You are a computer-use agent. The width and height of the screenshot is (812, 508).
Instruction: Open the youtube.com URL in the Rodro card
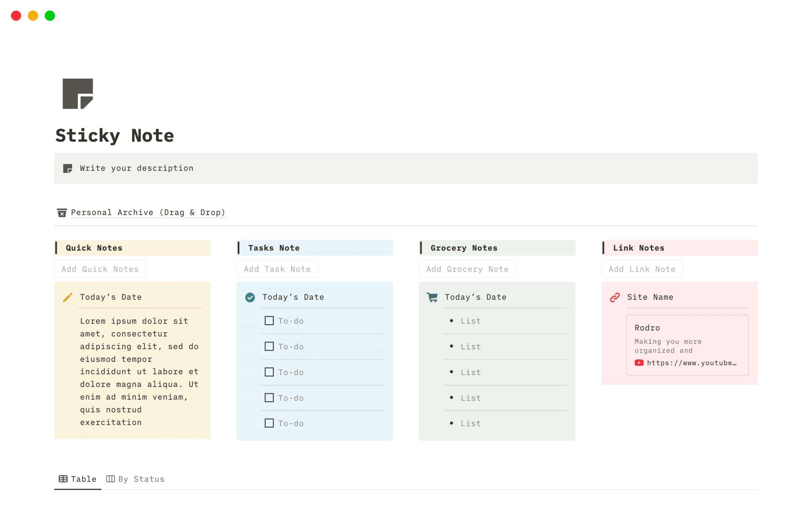[691, 363]
